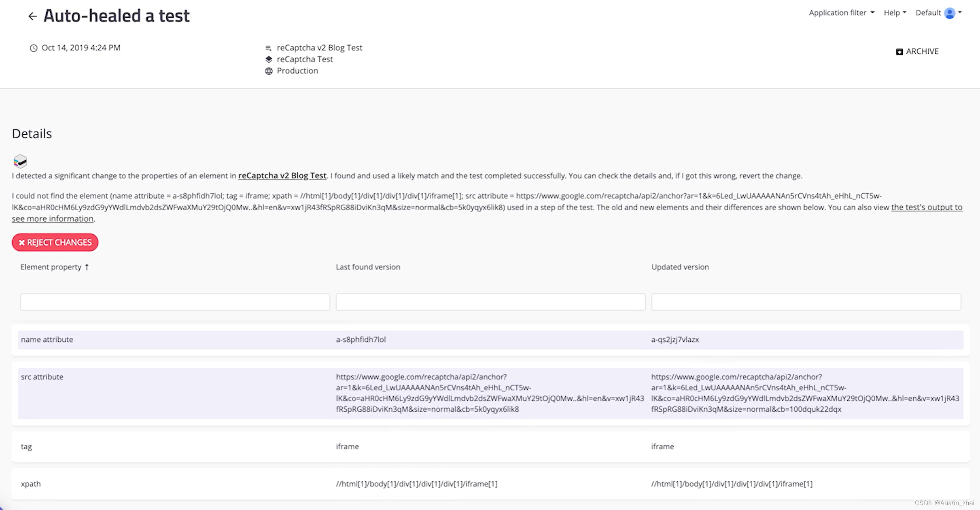
Task: Click the reCaptcha Test plan label
Action: 305,59
